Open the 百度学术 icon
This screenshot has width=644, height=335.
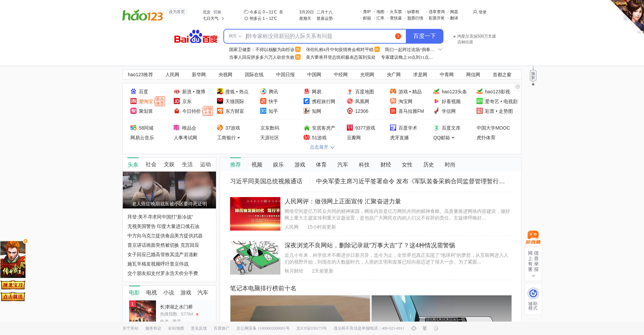393,128
